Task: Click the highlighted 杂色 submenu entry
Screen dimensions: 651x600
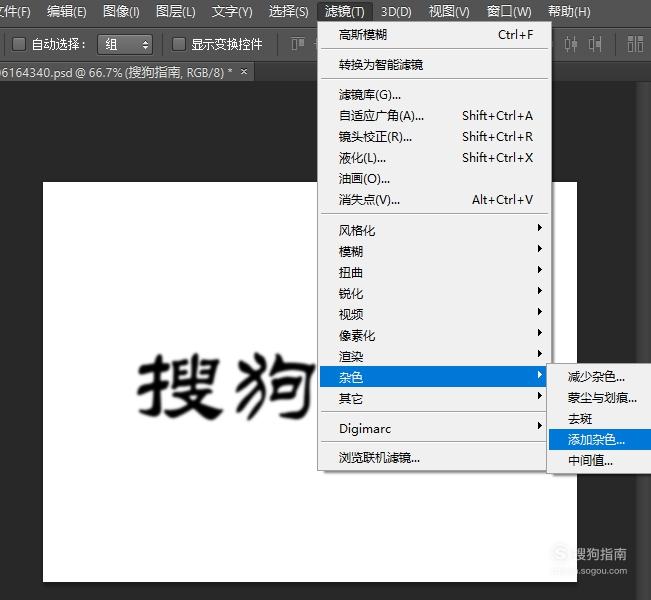Action: point(435,377)
